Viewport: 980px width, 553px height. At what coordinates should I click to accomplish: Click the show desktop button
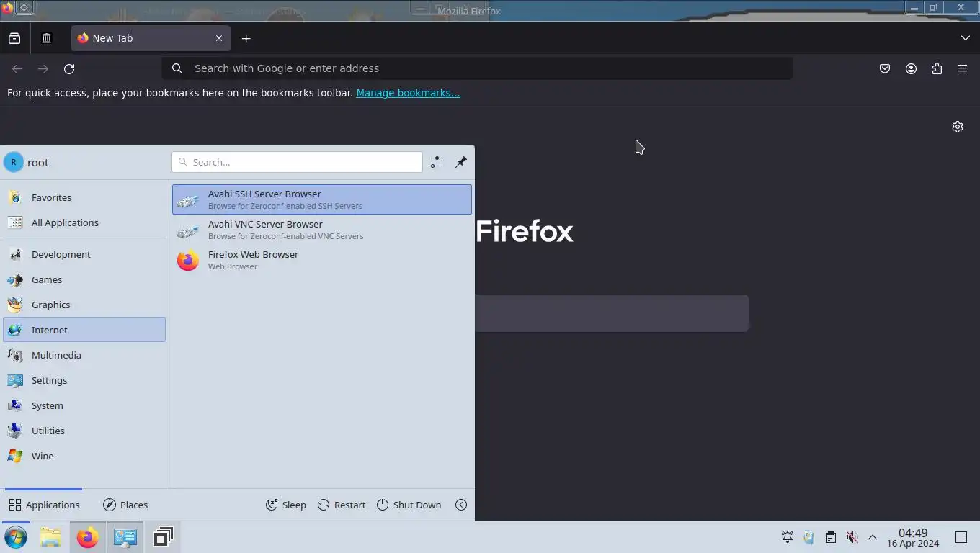(x=961, y=537)
